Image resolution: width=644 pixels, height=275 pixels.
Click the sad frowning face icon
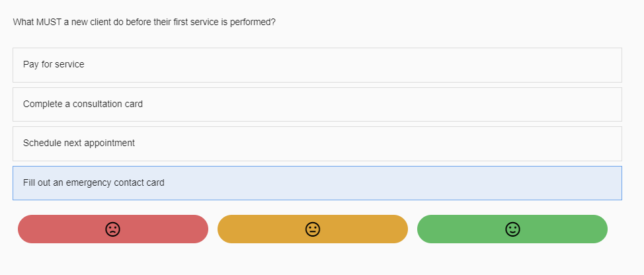113,229
